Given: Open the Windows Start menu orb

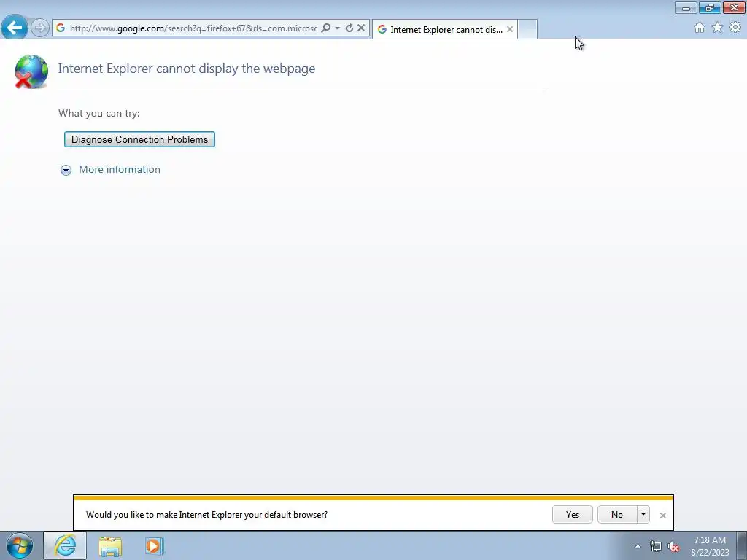Looking at the screenshot, I should pos(20,546).
